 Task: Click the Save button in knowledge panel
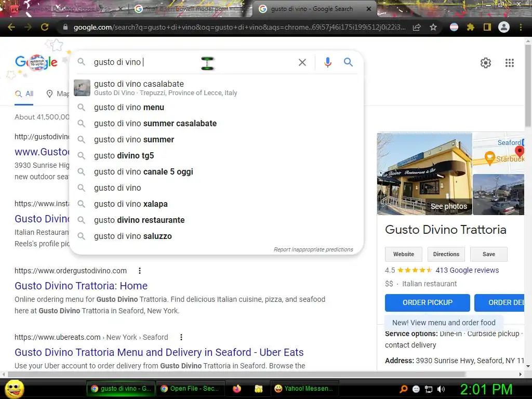pyautogui.click(x=488, y=254)
